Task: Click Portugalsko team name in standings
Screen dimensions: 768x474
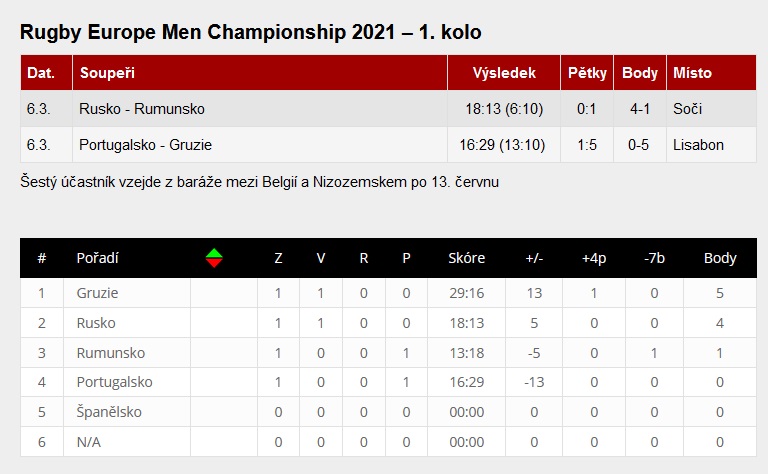Action: coord(114,382)
